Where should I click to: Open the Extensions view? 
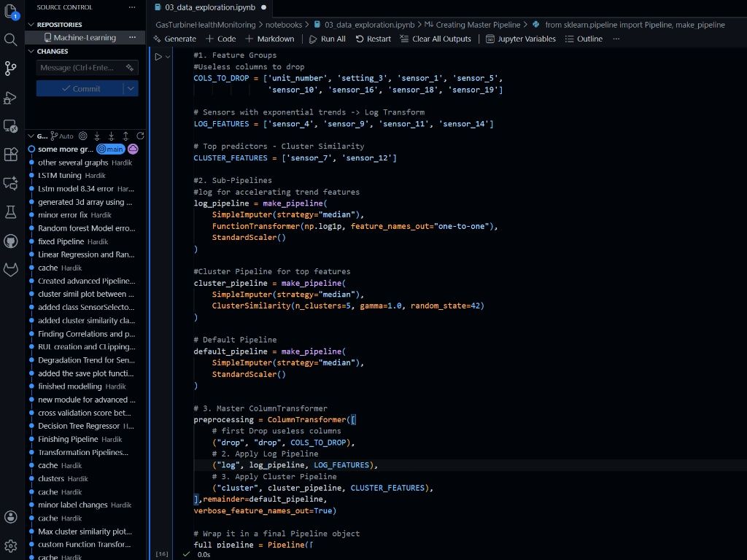point(11,155)
